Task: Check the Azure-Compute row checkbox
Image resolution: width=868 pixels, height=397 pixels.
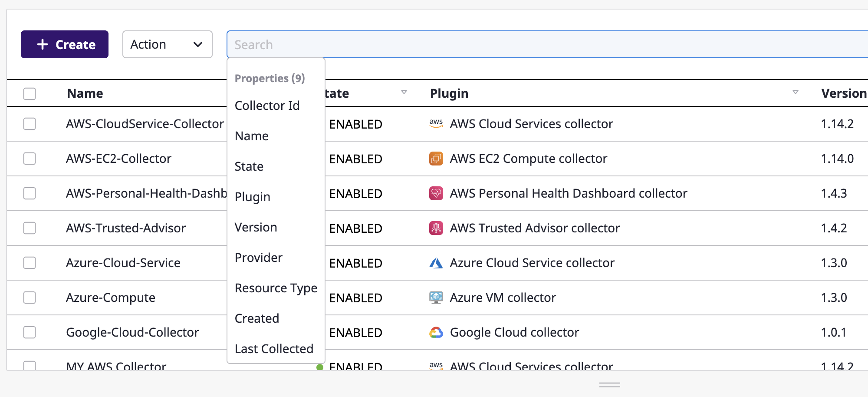Action: (x=30, y=298)
